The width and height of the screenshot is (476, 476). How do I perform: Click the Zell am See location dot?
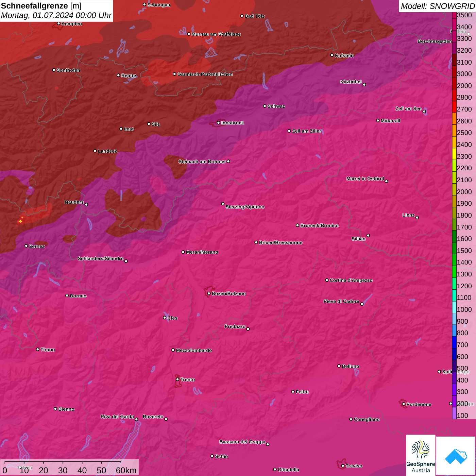(424, 112)
